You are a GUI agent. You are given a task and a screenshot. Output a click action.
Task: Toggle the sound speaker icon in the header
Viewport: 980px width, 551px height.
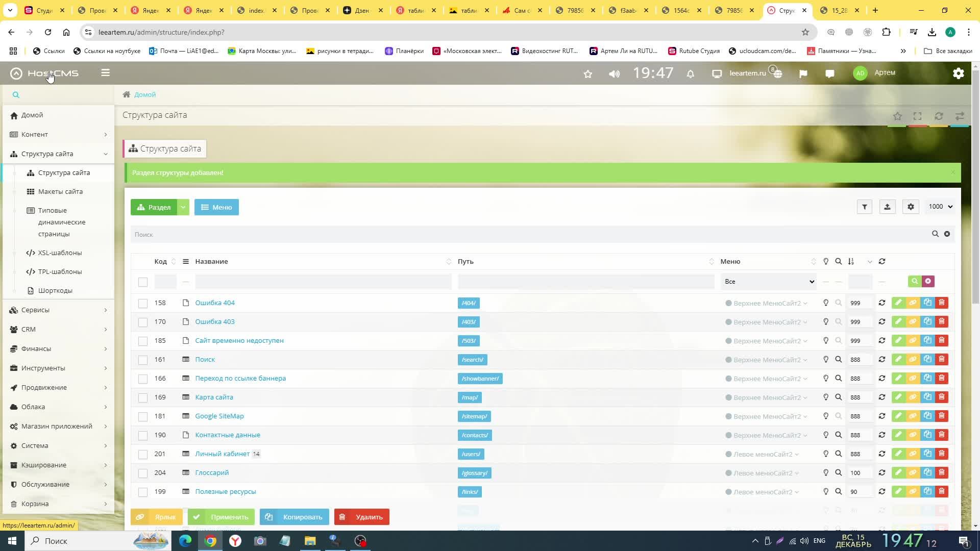point(614,74)
